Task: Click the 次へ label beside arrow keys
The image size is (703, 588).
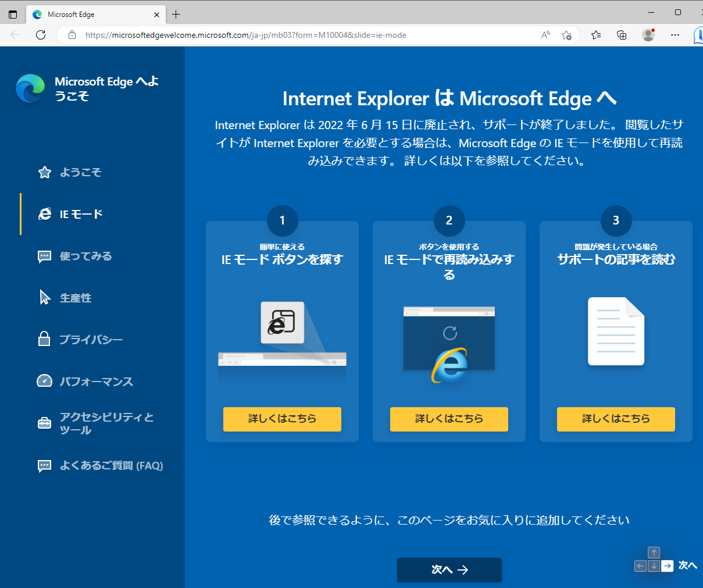Action: click(687, 565)
